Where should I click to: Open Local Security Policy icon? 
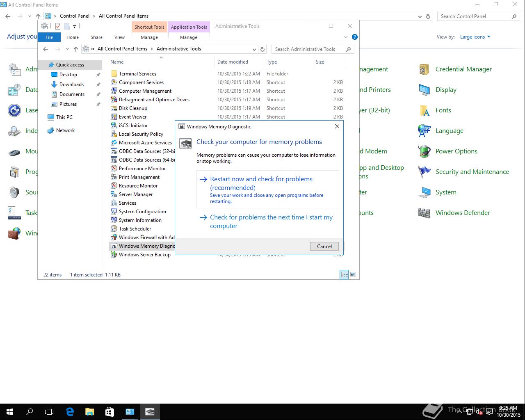tap(114, 134)
